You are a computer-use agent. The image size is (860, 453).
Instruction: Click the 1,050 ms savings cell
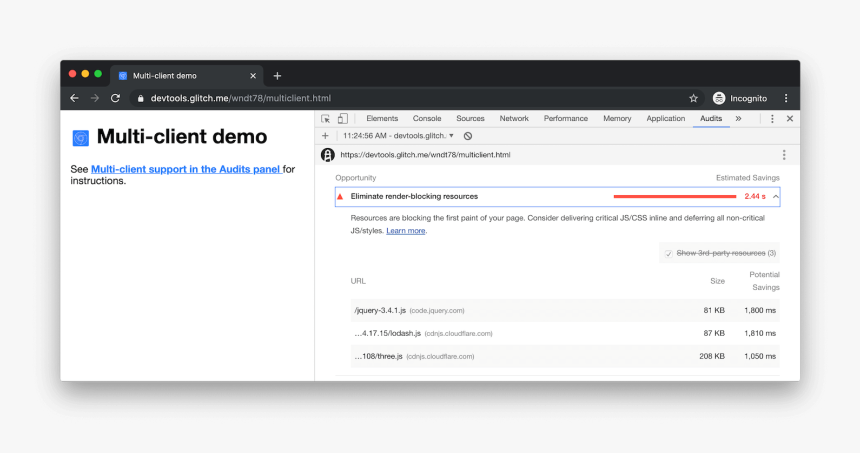760,356
